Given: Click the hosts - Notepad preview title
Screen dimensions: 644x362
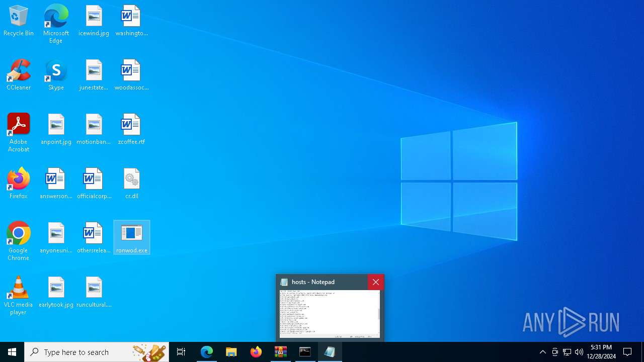Looking at the screenshot, I should point(313,282).
